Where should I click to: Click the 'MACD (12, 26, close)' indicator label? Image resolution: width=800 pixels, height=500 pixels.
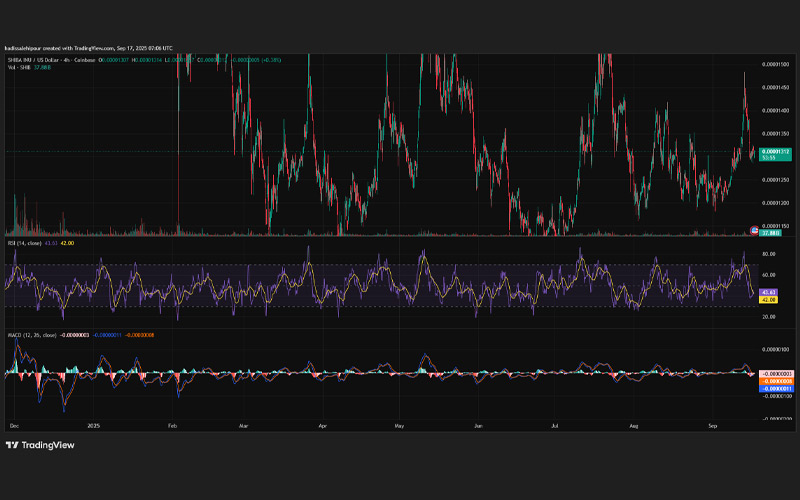(32, 335)
